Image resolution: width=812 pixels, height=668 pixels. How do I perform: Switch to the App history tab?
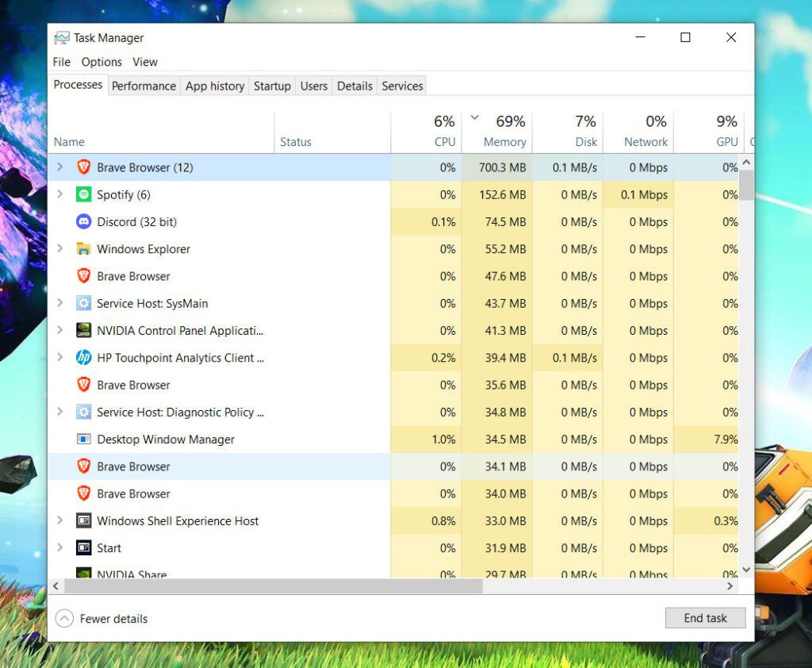[x=215, y=86]
